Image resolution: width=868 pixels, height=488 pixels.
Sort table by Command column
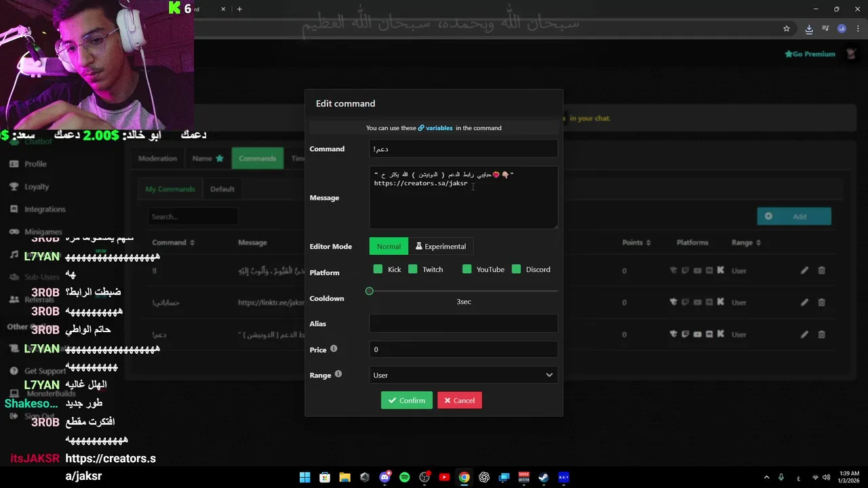(x=173, y=243)
